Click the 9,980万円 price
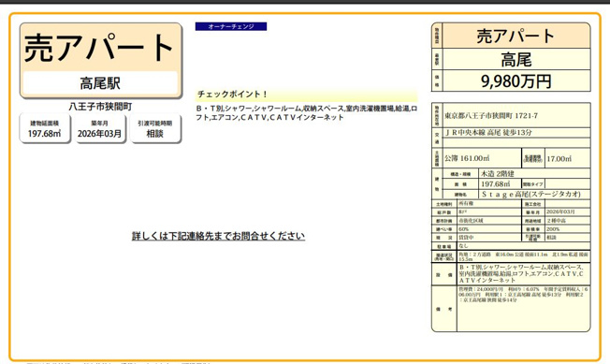The width and height of the screenshot is (610, 364). tap(516, 81)
